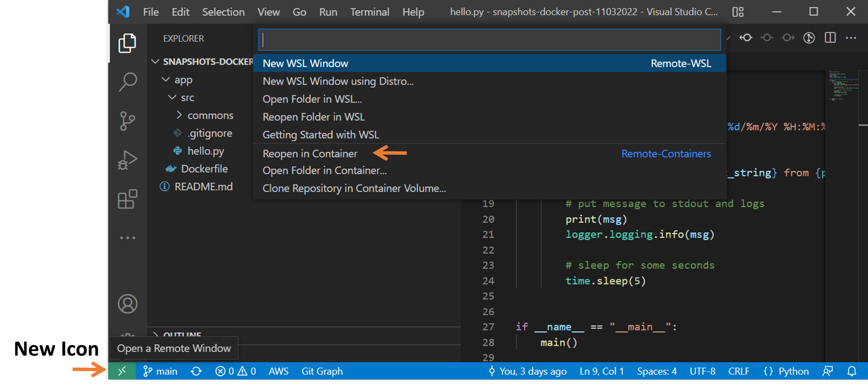
Task: Click the Go to next change icon
Action: pyautogui.click(x=788, y=38)
